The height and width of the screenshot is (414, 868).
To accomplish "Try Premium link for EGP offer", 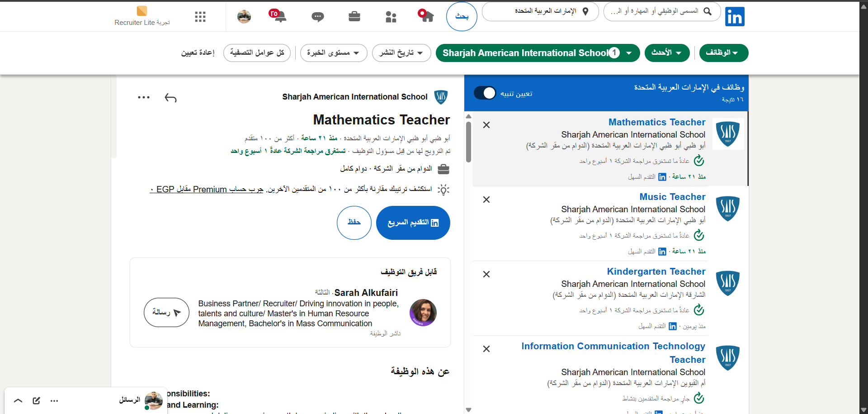I will 207,190.
